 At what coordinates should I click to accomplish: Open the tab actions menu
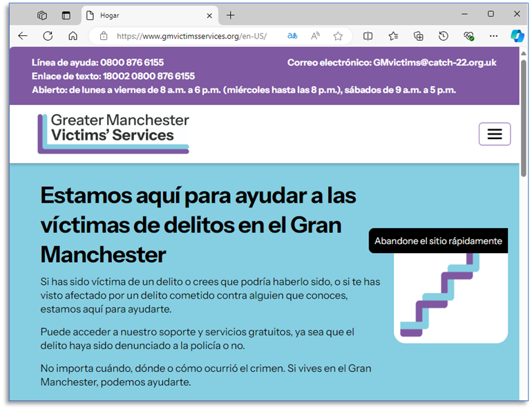(66, 15)
